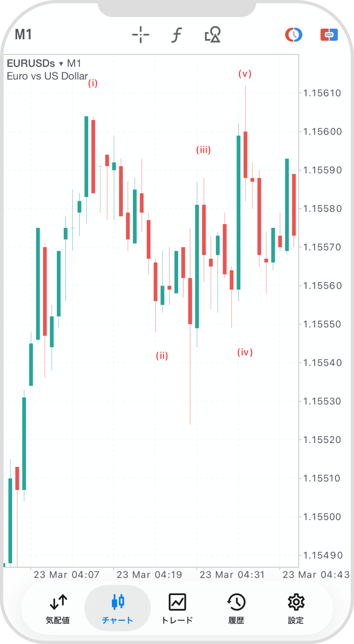354x644 pixels.
Task: Tap the M1 timeframe selector
Action: (x=23, y=34)
